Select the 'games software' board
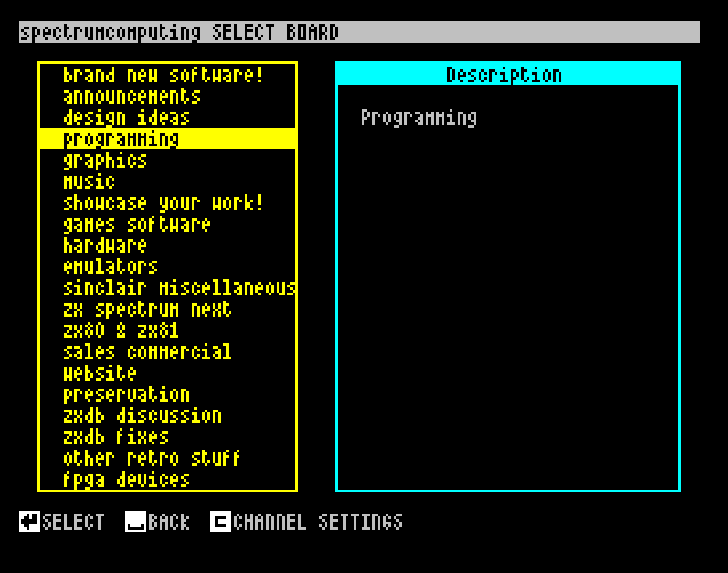This screenshot has height=573, width=728. [x=137, y=224]
